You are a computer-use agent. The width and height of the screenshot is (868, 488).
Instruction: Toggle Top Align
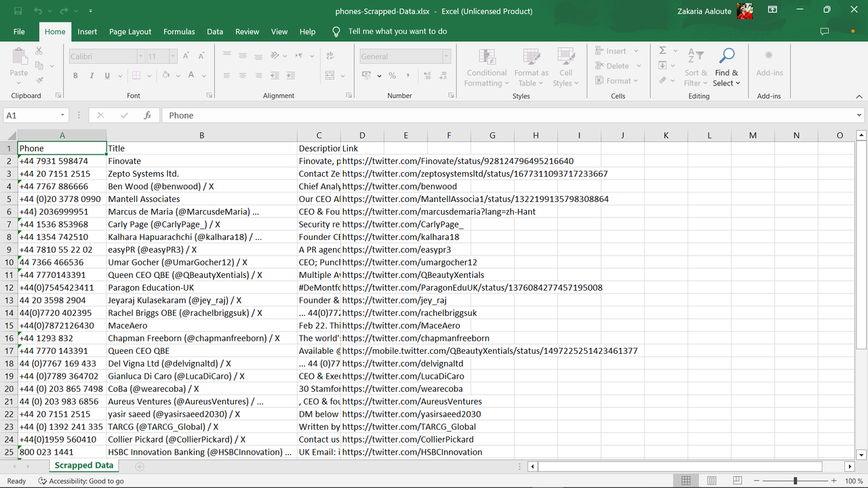[x=226, y=56]
